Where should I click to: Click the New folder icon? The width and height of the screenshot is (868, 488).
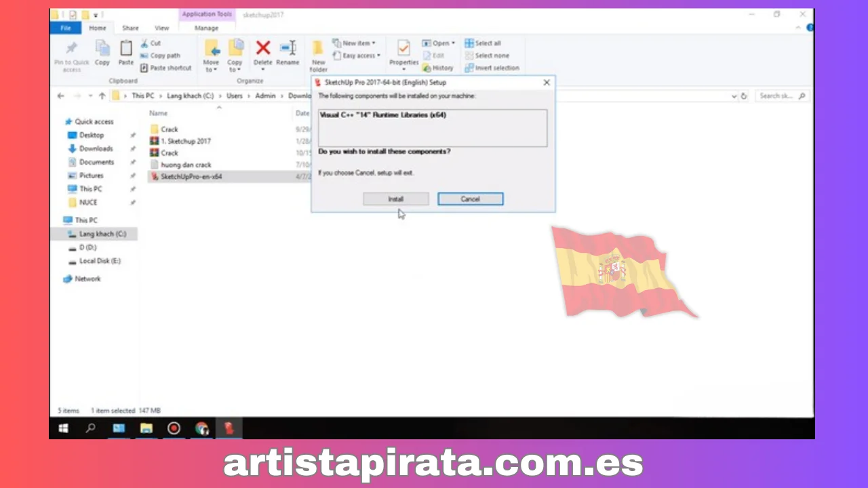[318, 48]
